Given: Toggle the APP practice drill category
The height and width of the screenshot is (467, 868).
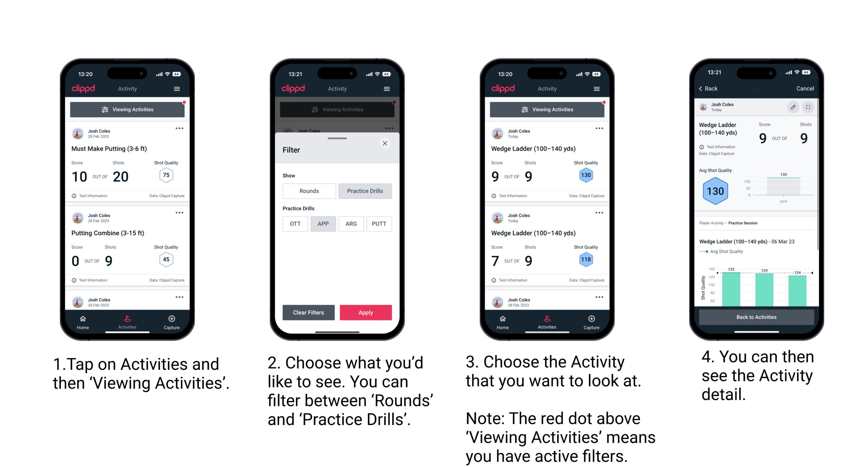Looking at the screenshot, I should 322,224.
